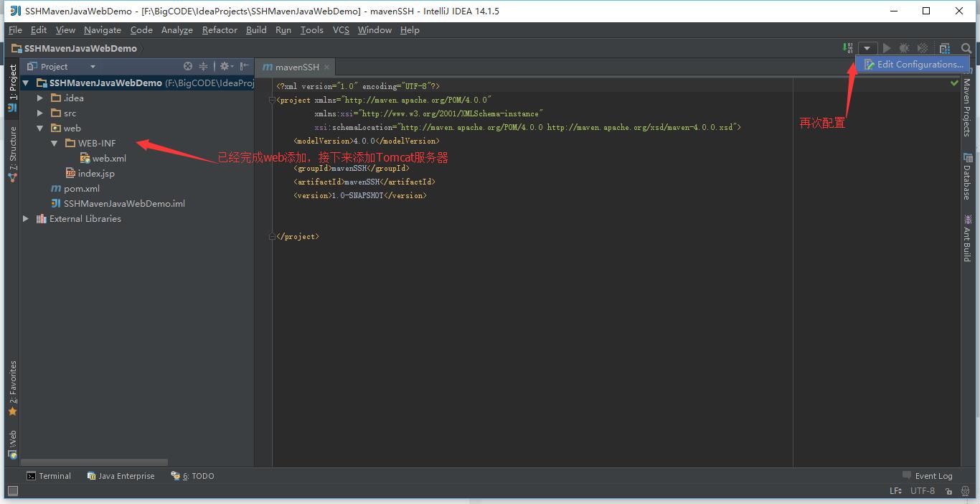Collapse the web folder arrow
Screen dimensions: 980x504
click(40, 129)
